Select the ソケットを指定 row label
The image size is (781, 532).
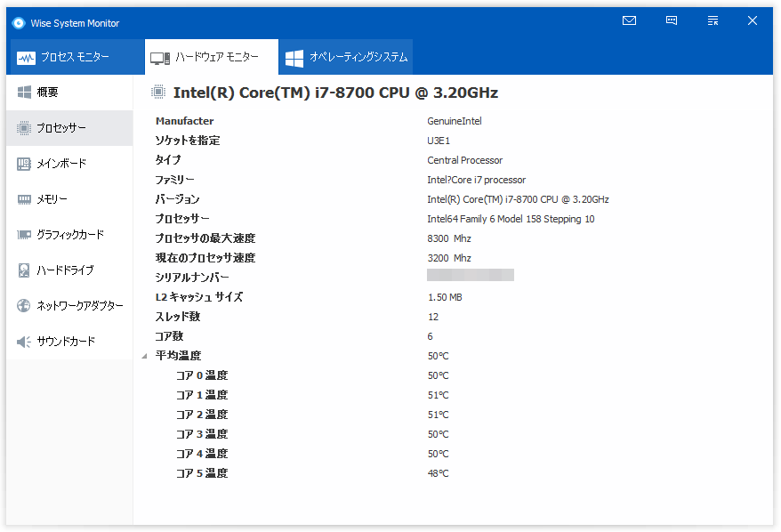point(188,141)
